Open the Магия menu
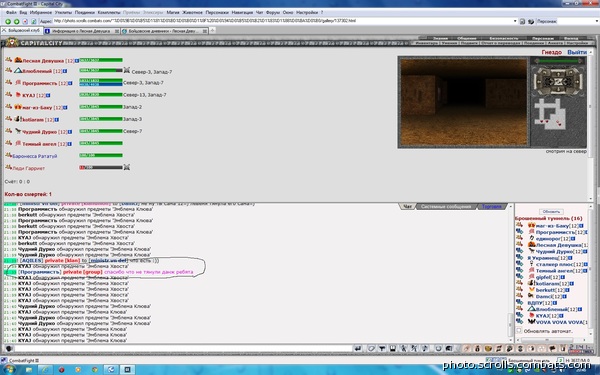This screenshot has width=600, height=375. point(173,13)
